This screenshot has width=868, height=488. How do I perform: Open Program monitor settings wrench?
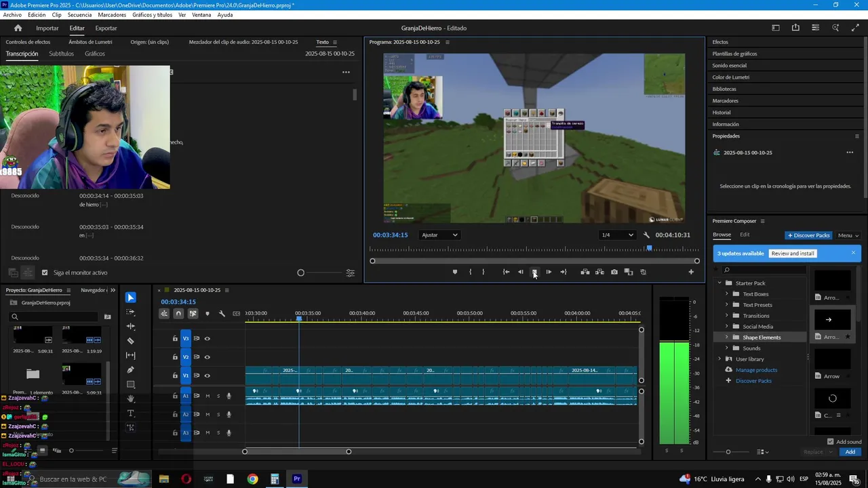tap(646, 235)
